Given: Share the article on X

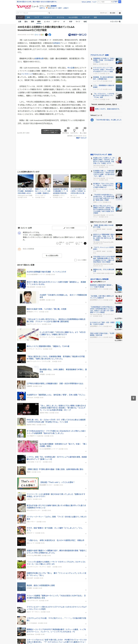Looking at the screenshot, I should coord(46,35).
